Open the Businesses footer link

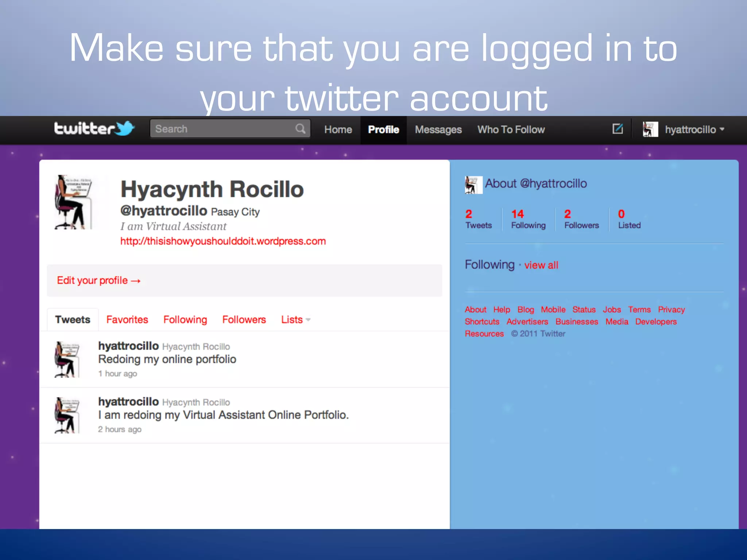click(577, 322)
